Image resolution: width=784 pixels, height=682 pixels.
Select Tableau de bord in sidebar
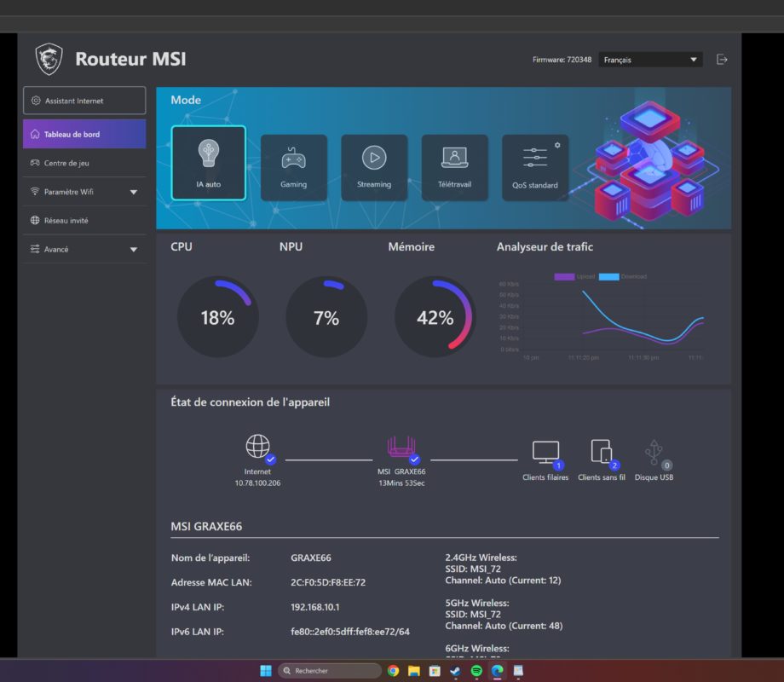pyautogui.click(x=84, y=134)
